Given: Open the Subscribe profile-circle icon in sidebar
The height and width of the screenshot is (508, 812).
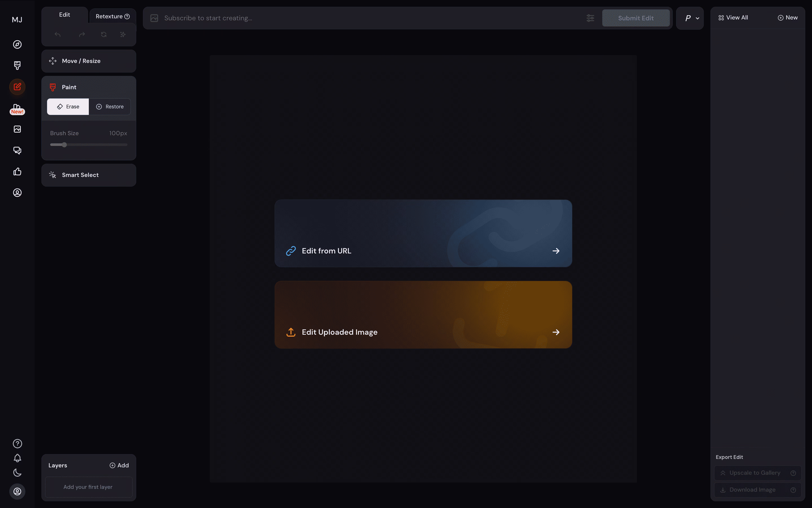Looking at the screenshot, I should (x=17, y=192).
